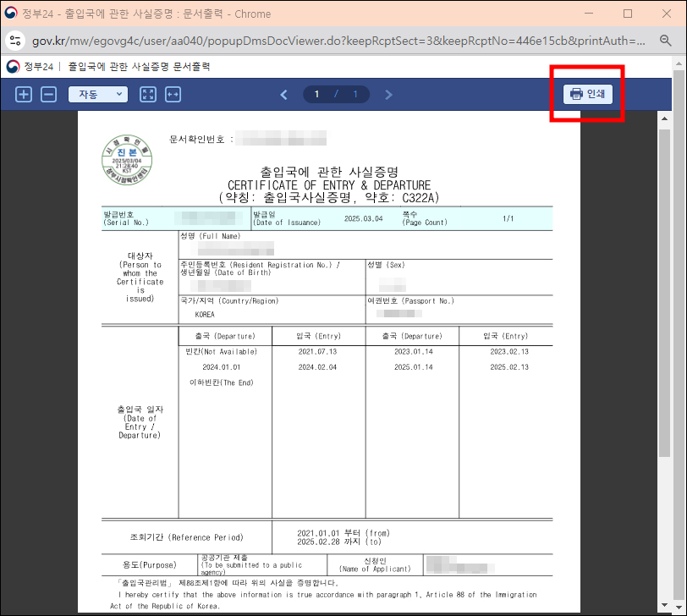Click the Chrome favicon in title bar
The width and height of the screenshot is (687, 616).
10,14
